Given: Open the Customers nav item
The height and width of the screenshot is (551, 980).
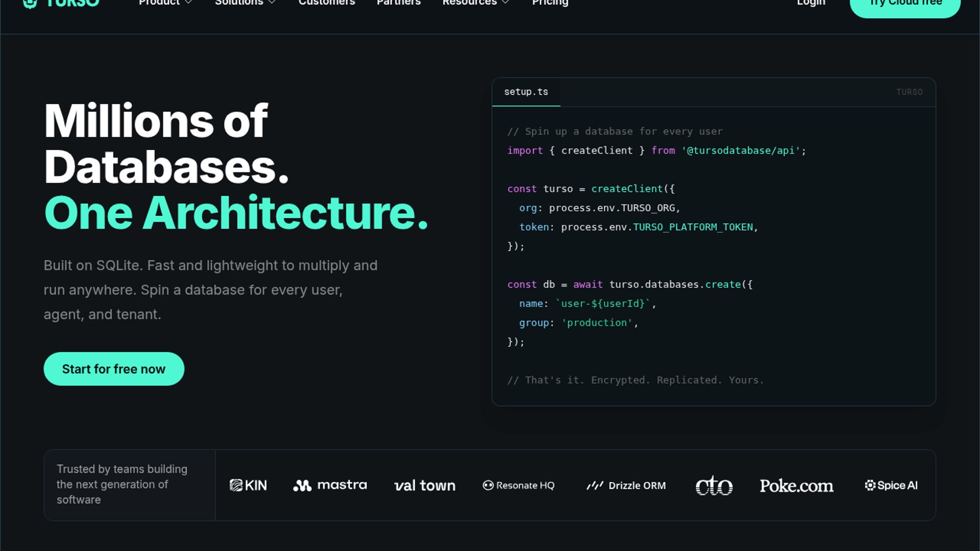Looking at the screenshot, I should (x=327, y=3).
